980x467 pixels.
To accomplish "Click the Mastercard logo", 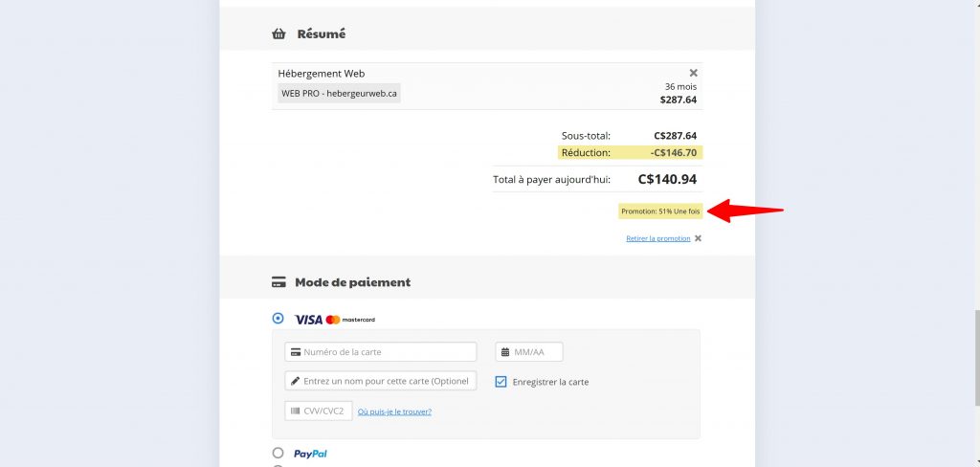I will [x=350, y=320].
